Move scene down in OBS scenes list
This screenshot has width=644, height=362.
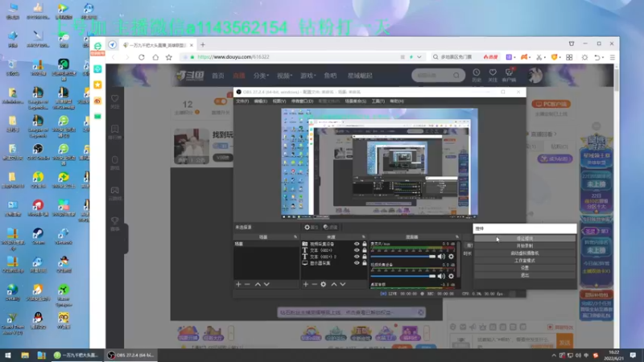tap(266, 284)
